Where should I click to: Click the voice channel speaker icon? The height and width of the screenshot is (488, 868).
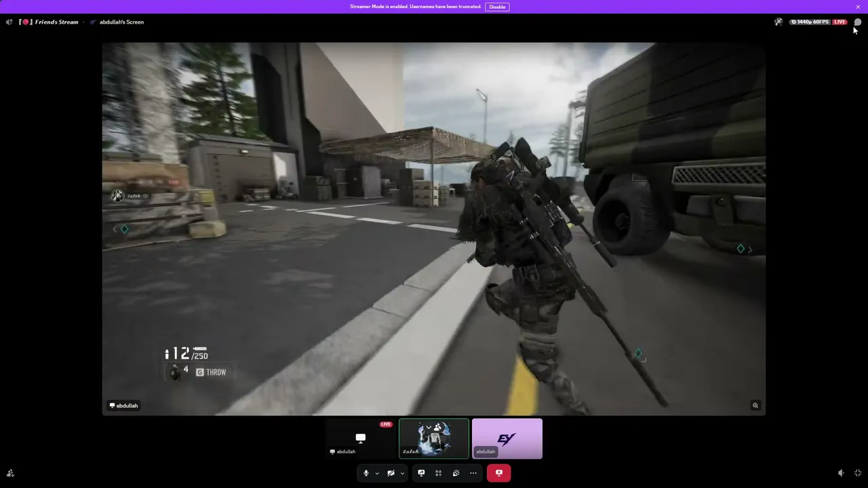tap(9, 22)
